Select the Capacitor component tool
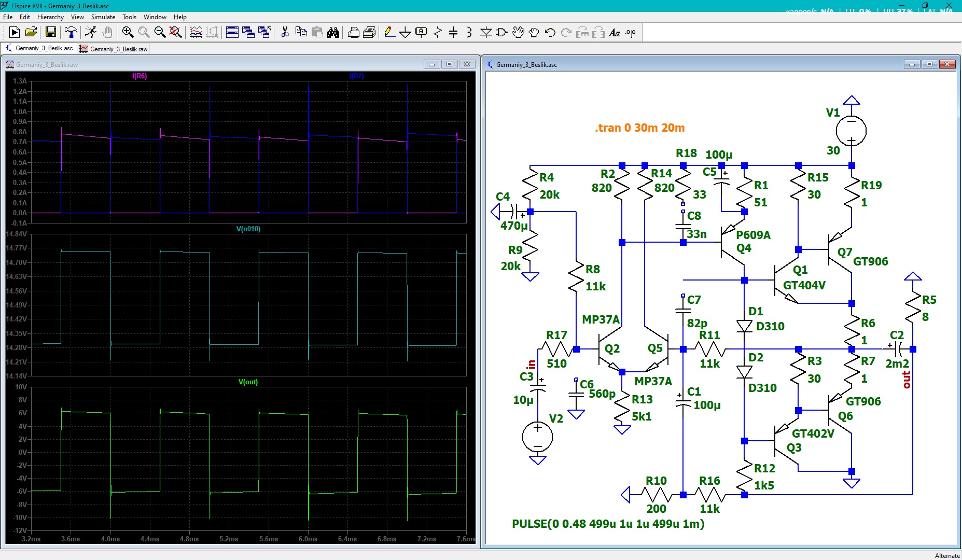Viewport: 962px width, 560px height. 453,32
